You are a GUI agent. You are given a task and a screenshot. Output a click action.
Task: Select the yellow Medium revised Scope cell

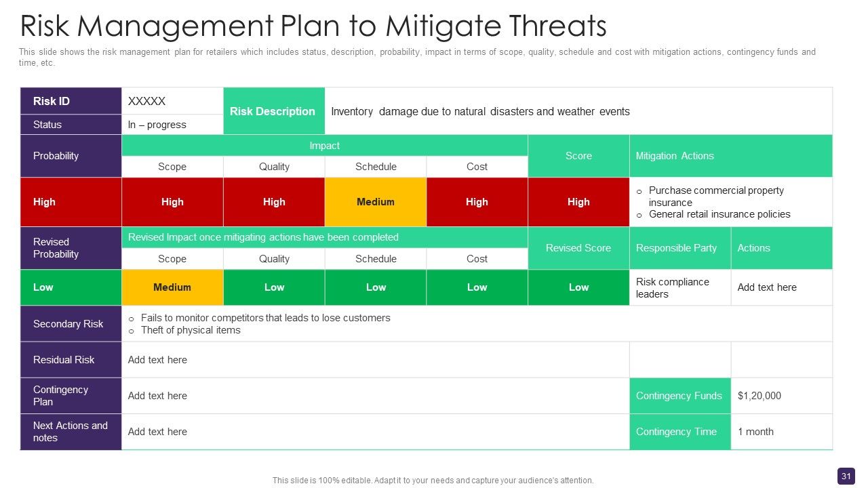[x=172, y=287]
